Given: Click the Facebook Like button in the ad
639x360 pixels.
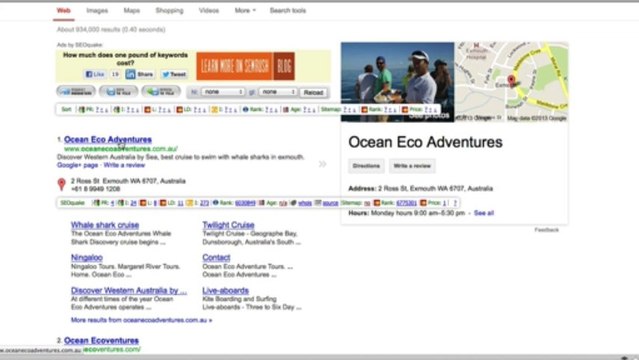Looking at the screenshot, I should [95, 74].
